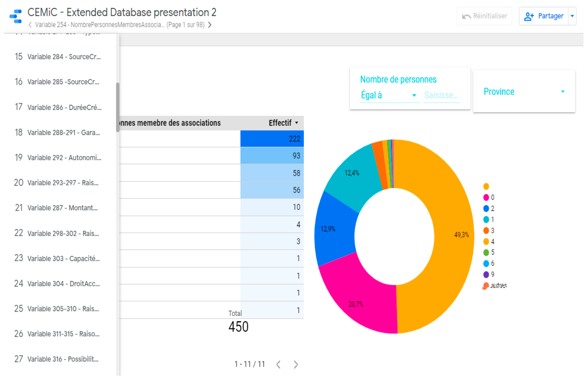Image resolution: width=588 pixels, height=380 pixels.
Task: Go to previous page using header chevron
Action: (x=30, y=25)
